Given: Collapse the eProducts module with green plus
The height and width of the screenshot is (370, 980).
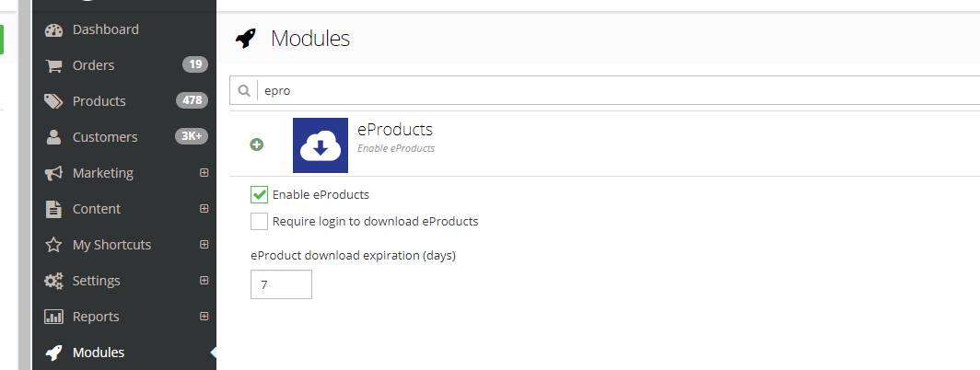Looking at the screenshot, I should point(257,145).
